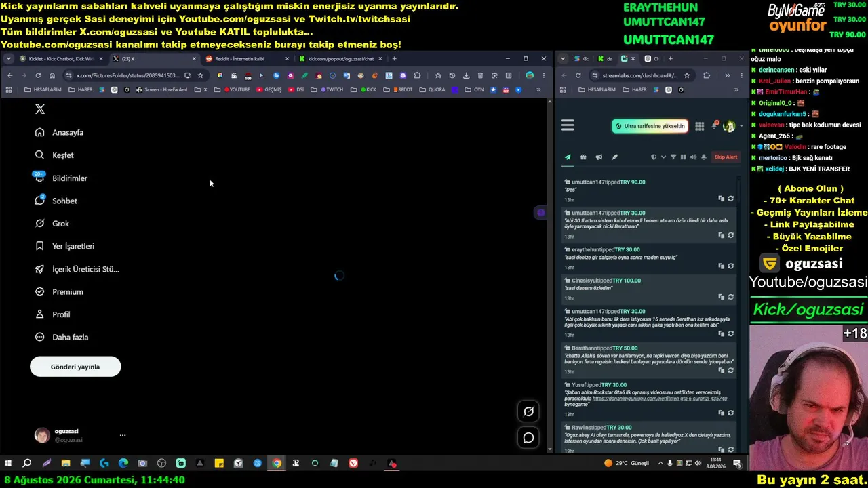Image resolution: width=868 pixels, height=488 pixels.
Task: Toggle Streamlabs shield moderation icon
Action: pyautogui.click(x=654, y=157)
